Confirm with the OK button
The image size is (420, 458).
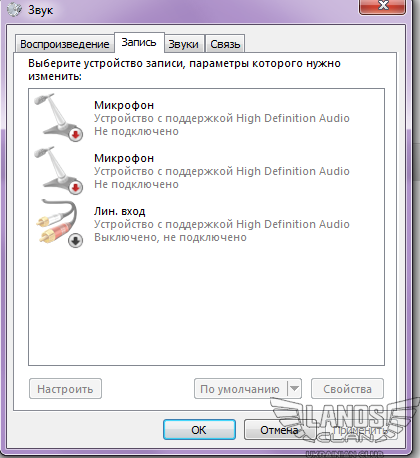(x=199, y=430)
